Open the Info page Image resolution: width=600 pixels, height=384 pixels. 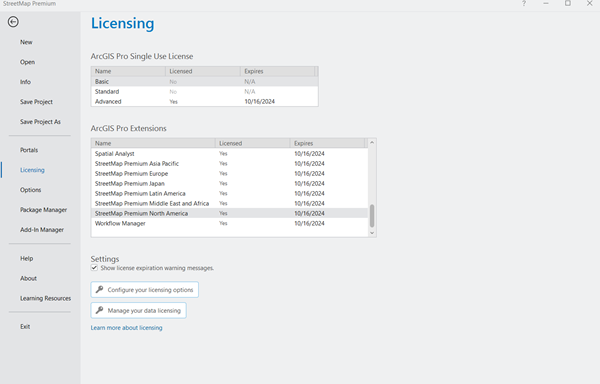tap(25, 82)
